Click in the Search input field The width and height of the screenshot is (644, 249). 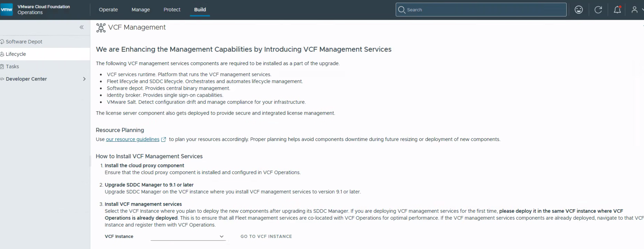(x=481, y=10)
